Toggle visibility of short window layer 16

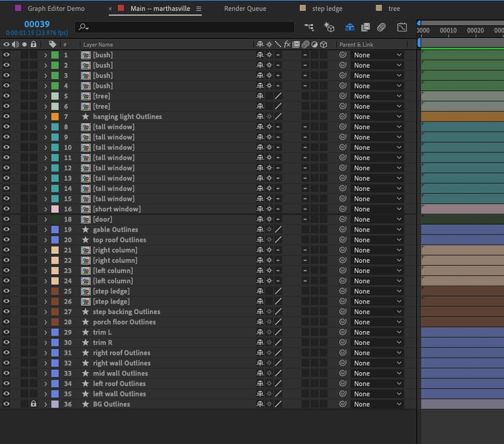click(6, 209)
